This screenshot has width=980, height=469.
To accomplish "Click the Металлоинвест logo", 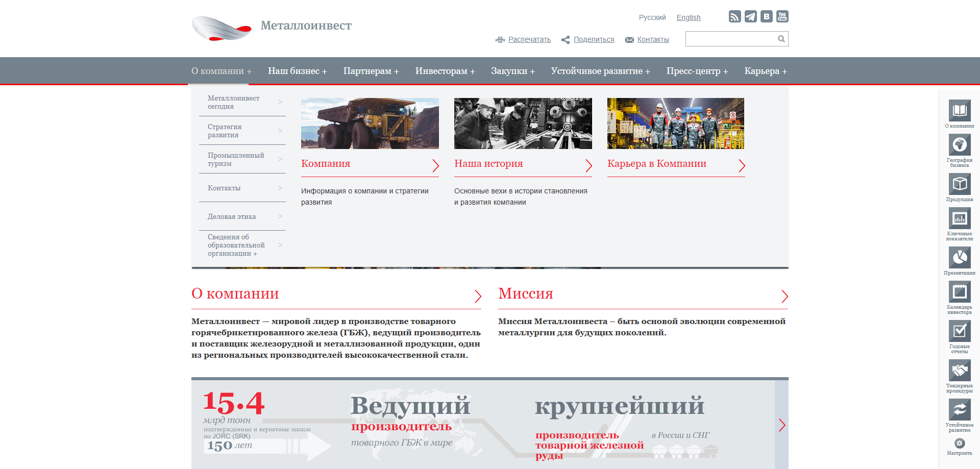I will pyautogui.click(x=272, y=28).
